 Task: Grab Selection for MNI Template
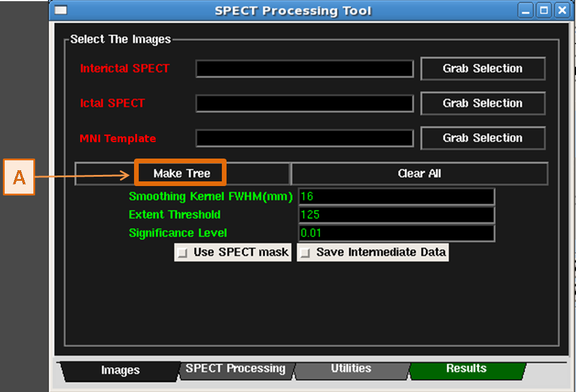pos(482,139)
